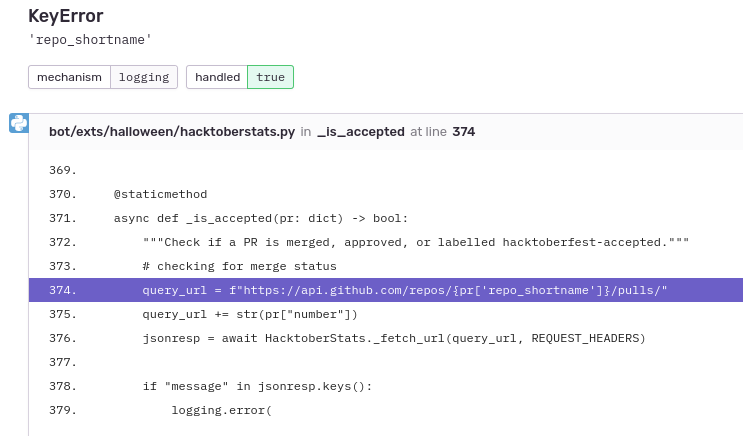The image size is (743, 436).
Task: Click line 379 logging.error call
Action: 221,410
